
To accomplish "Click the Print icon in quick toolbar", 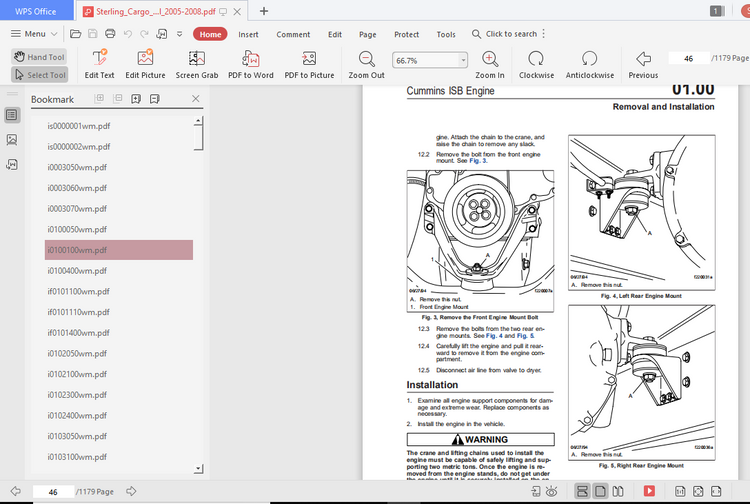I will (110, 34).
